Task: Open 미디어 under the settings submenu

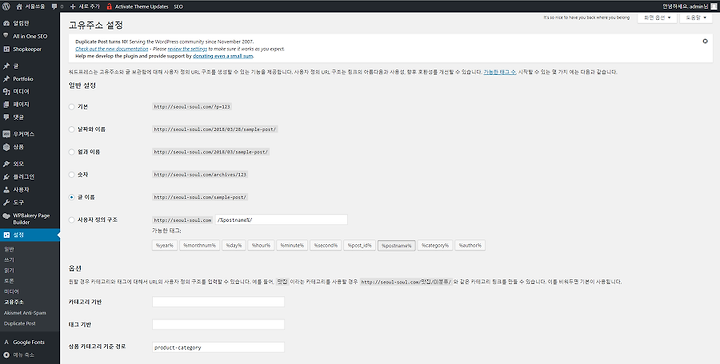Action: [11, 291]
